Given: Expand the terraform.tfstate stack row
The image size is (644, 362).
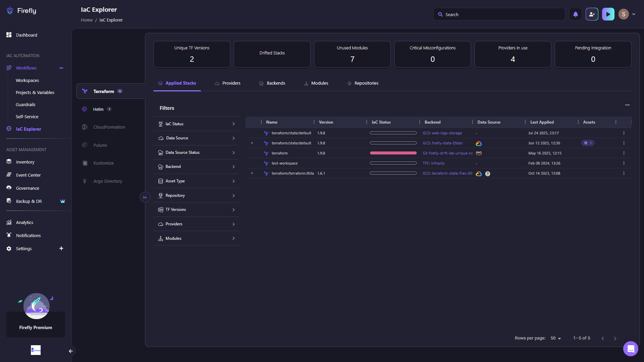Looking at the screenshot, I should click(x=252, y=173).
